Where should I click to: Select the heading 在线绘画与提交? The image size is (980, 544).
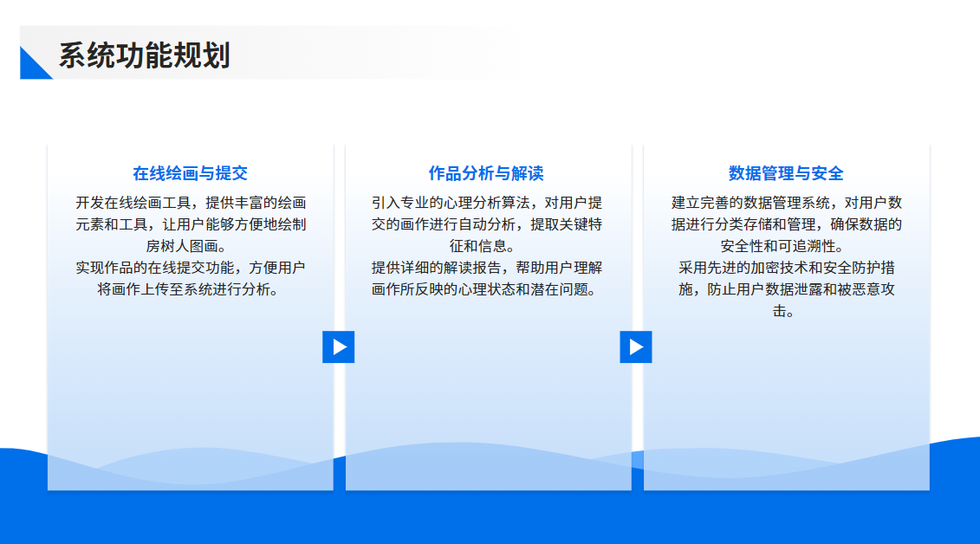tap(190, 173)
